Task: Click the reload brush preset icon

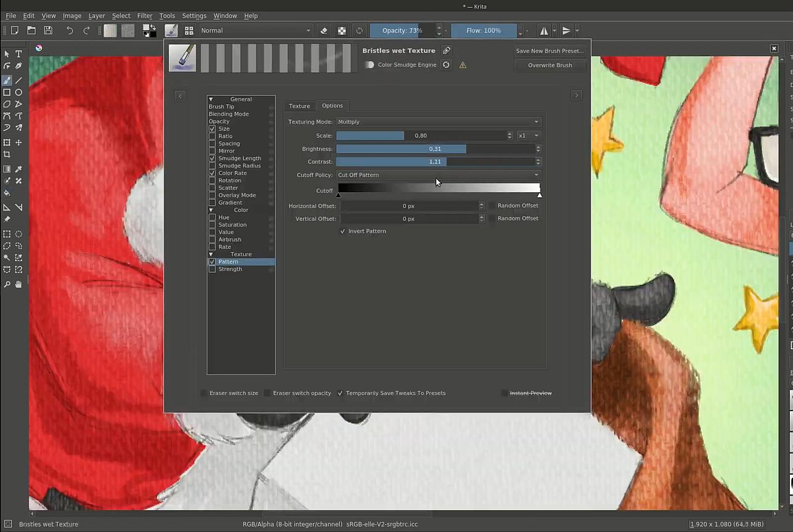Action: tap(446, 65)
